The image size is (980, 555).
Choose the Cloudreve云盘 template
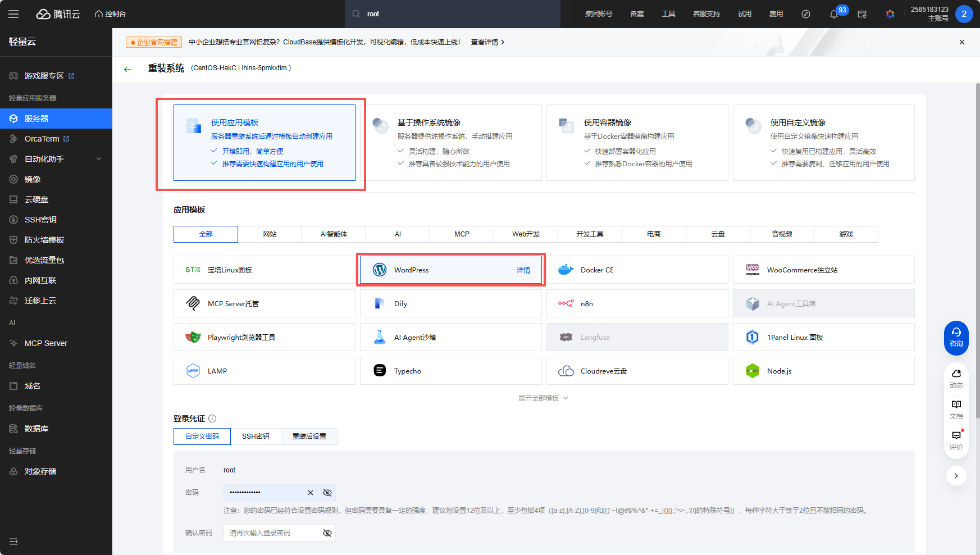tap(637, 371)
